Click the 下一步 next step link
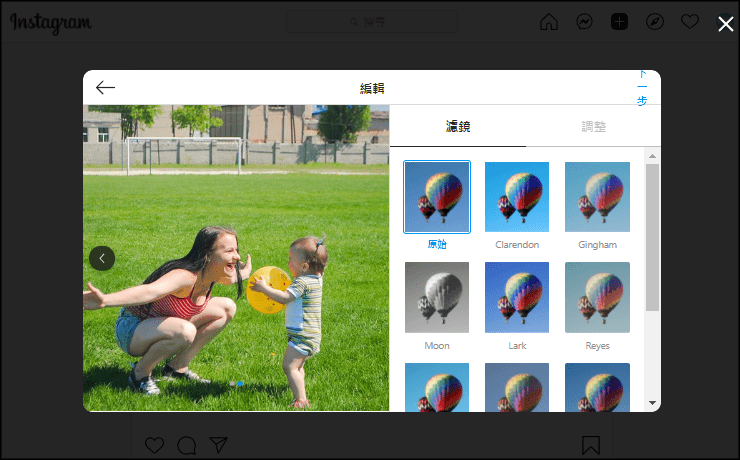The width and height of the screenshot is (740, 460). click(642, 88)
